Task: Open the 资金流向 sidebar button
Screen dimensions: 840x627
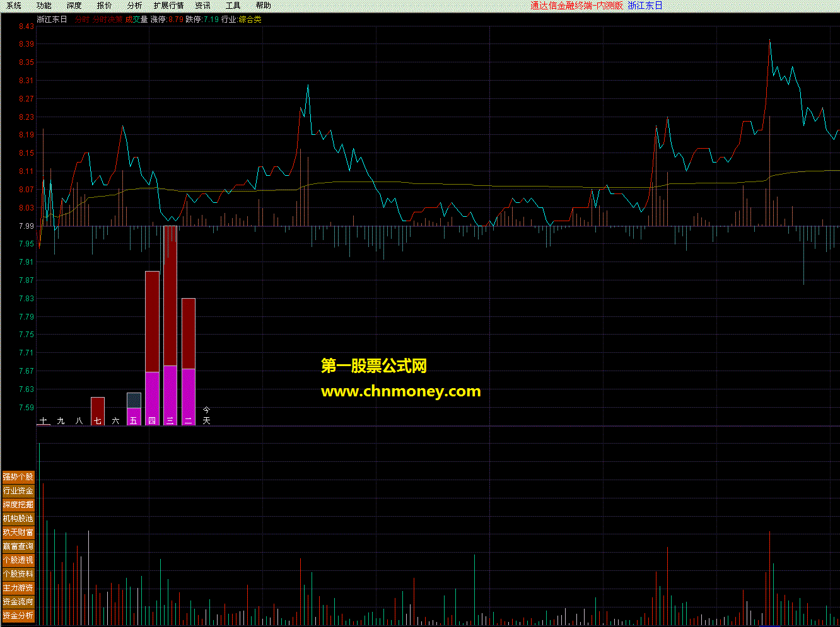Action: pyautogui.click(x=18, y=602)
